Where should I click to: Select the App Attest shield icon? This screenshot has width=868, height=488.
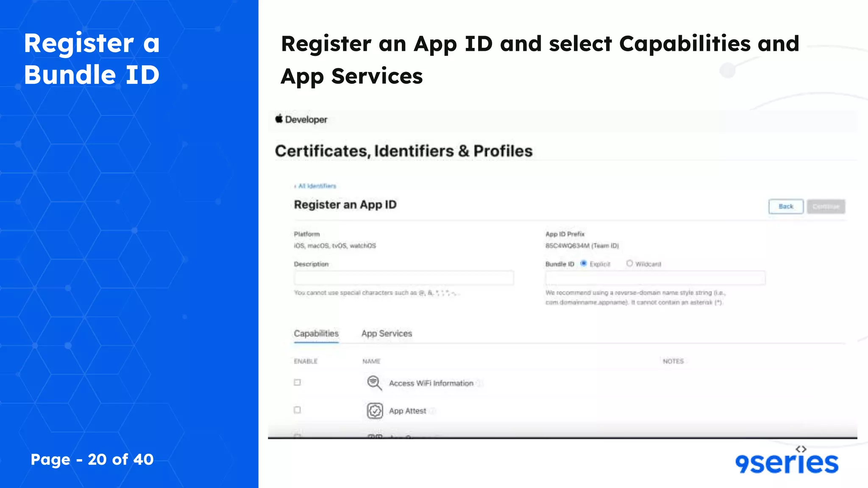pos(375,411)
